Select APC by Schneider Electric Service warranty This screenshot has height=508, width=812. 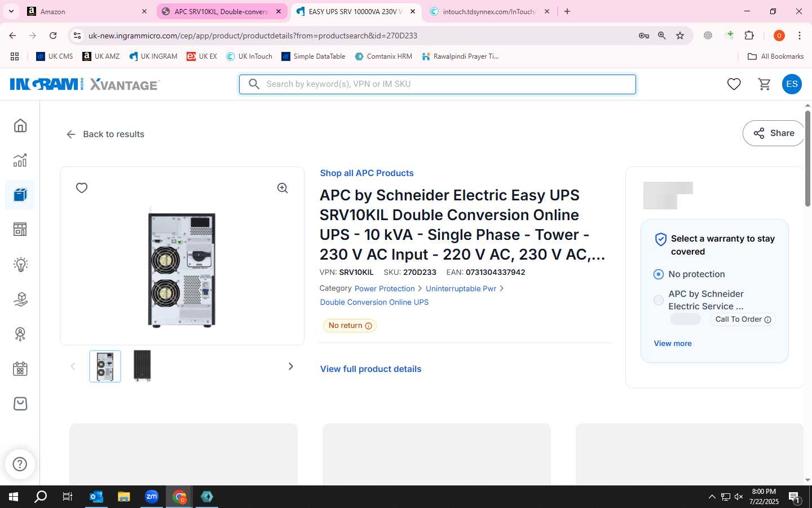coord(658,300)
